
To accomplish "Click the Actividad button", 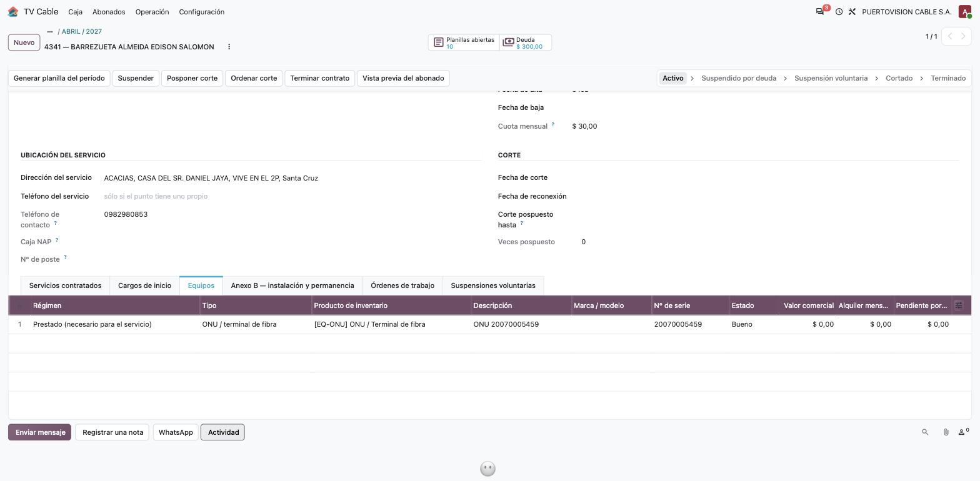I will point(223,432).
